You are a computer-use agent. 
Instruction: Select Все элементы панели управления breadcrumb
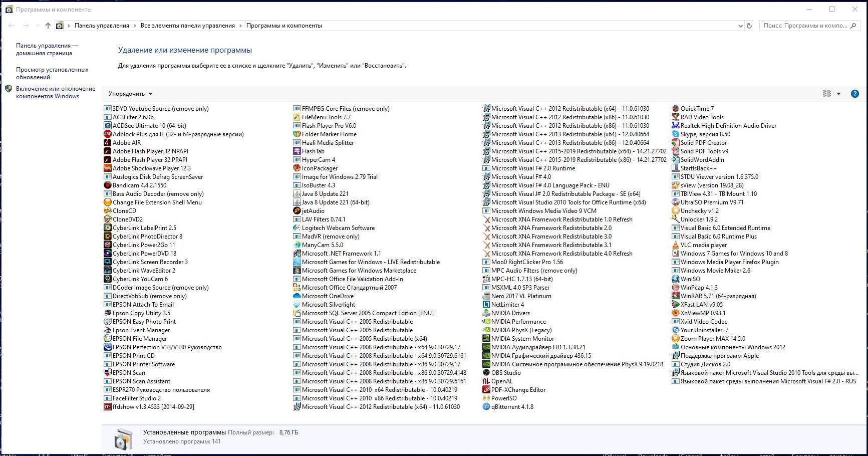click(x=188, y=26)
